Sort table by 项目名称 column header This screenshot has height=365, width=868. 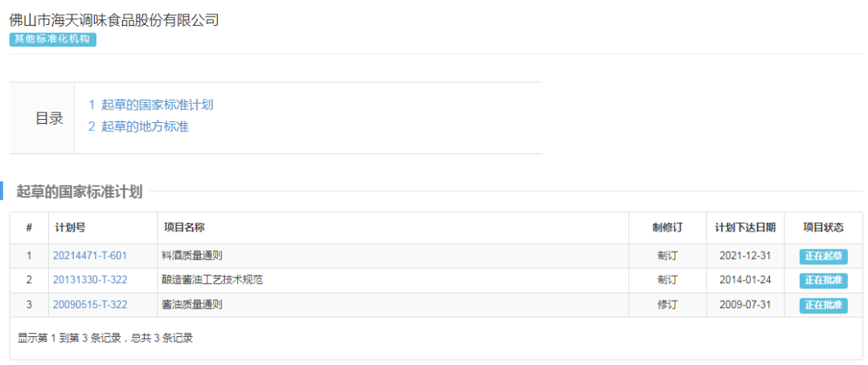(x=184, y=228)
